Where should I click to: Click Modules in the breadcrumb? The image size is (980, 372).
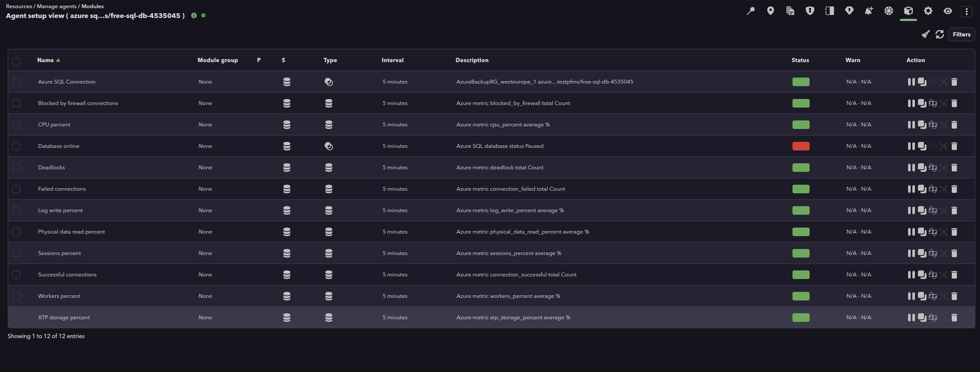coord(92,6)
